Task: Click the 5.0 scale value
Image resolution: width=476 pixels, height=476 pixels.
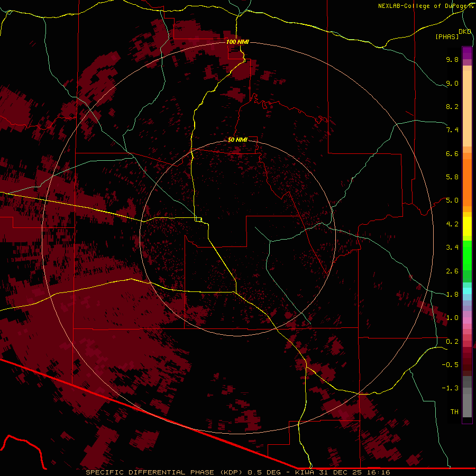Action: (452, 200)
